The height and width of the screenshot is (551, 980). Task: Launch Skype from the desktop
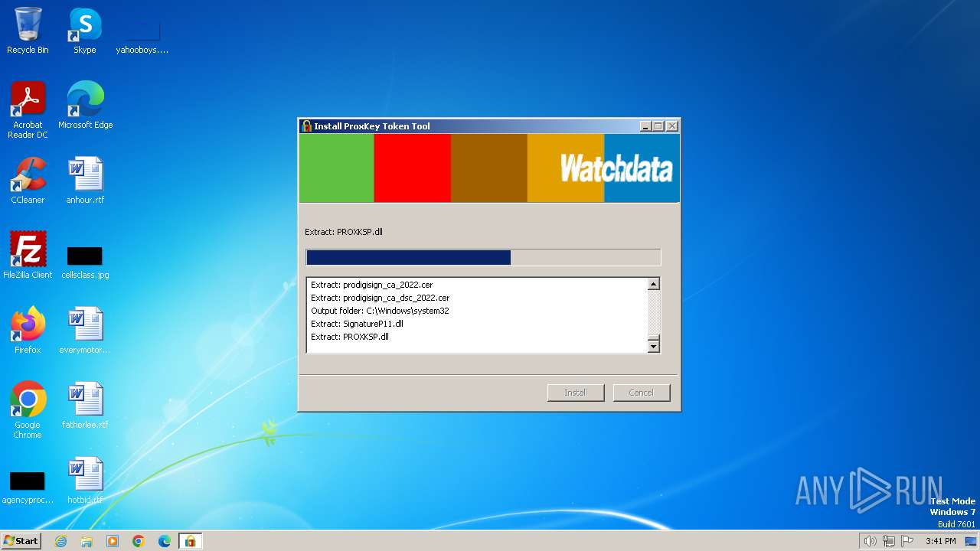tap(85, 31)
